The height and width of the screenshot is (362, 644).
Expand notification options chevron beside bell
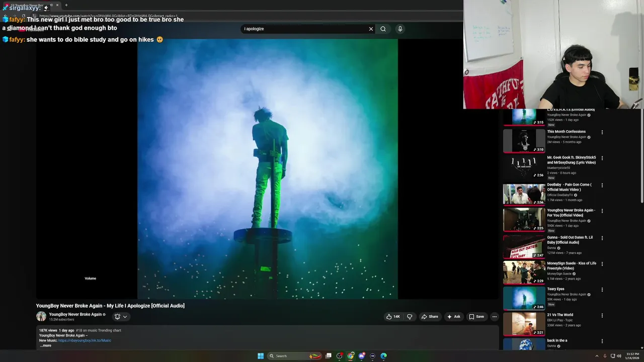click(125, 317)
